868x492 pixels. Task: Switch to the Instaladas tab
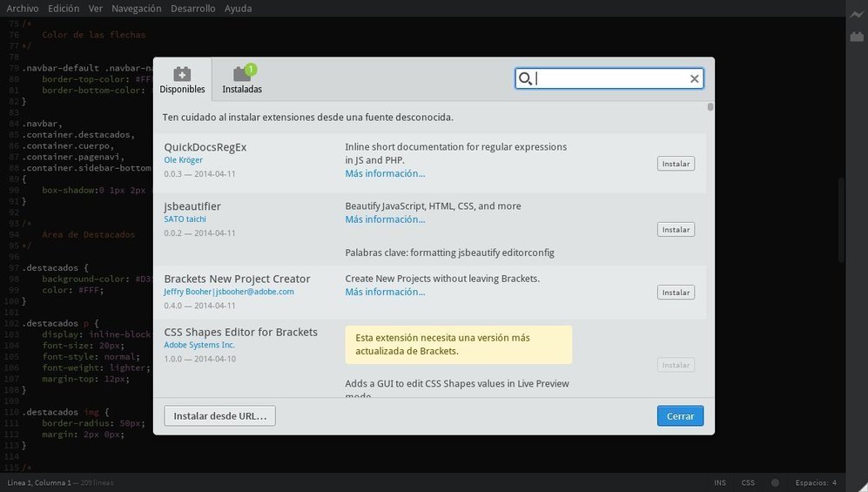click(242, 80)
